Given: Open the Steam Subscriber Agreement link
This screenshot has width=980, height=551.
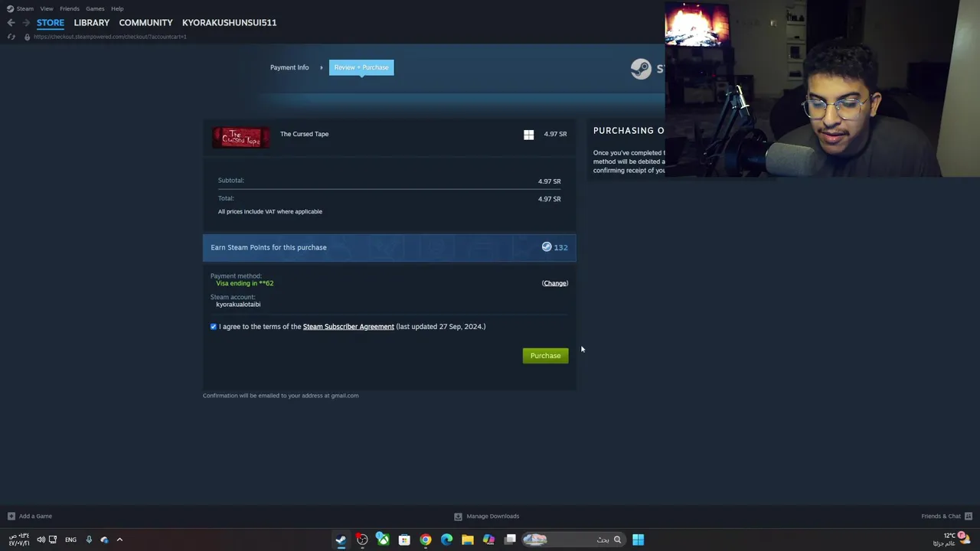Looking at the screenshot, I should click(x=348, y=327).
